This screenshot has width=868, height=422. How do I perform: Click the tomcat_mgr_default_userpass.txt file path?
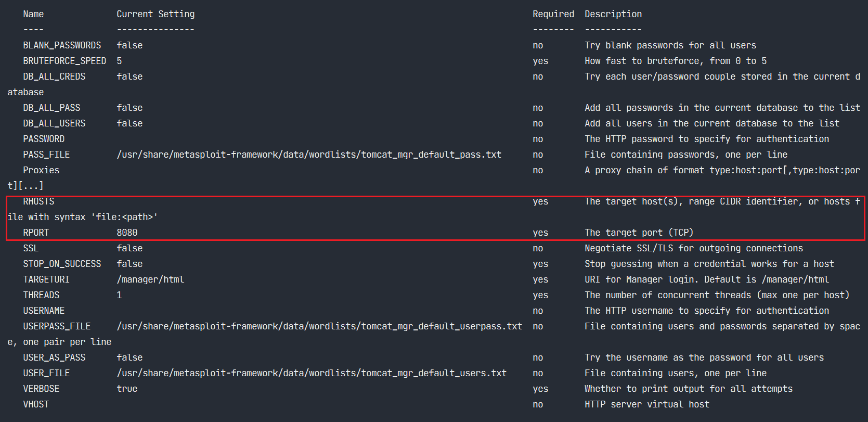(x=319, y=326)
